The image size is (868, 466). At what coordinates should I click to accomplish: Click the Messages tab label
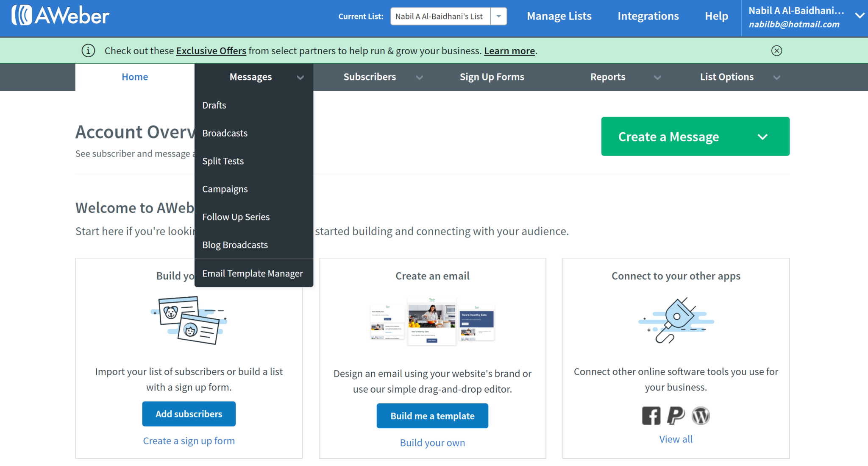pyautogui.click(x=250, y=77)
